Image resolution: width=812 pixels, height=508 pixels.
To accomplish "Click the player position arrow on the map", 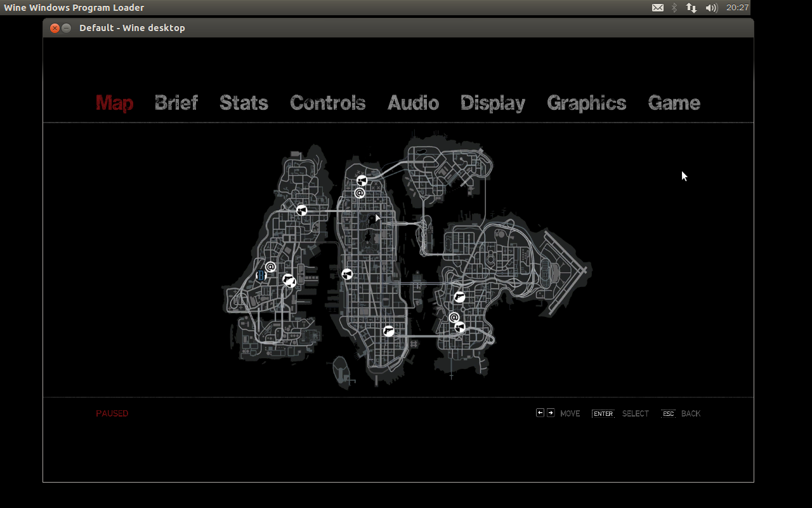I will [x=377, y=218].
